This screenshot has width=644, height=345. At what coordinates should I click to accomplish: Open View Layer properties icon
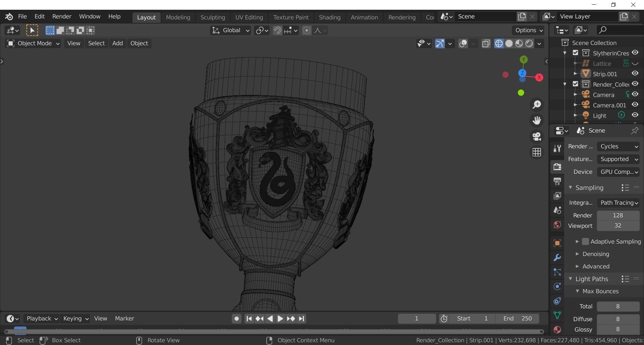(x=557, y=196)
